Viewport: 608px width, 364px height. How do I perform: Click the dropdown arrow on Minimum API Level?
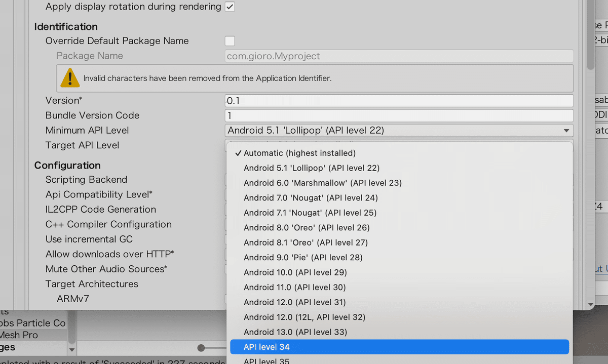click(566, 130)
